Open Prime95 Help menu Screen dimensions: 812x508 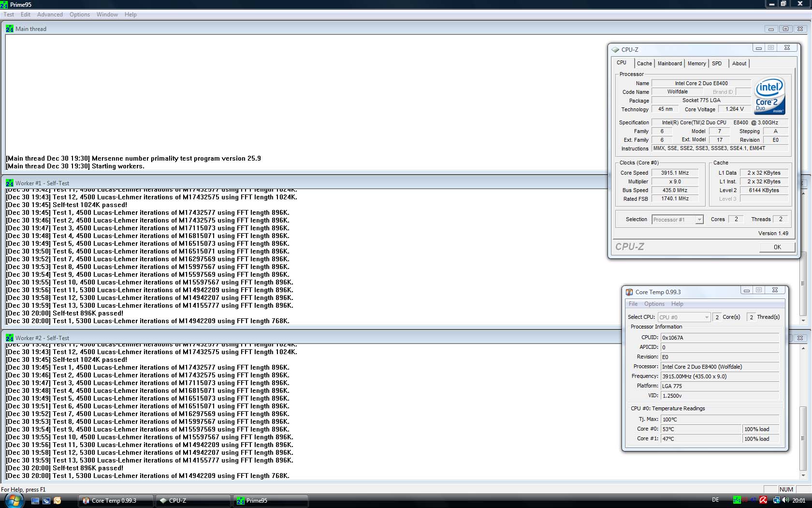130,15
